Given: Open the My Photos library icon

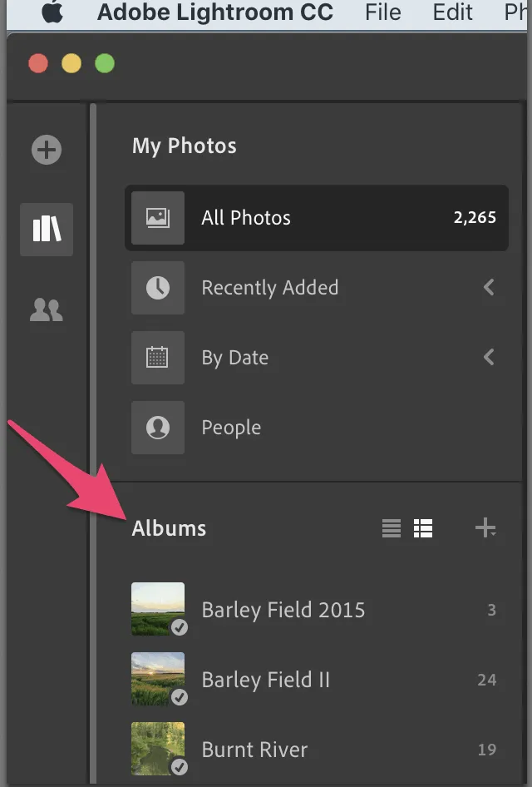Looking at the screenshot, I should [47, 230].
